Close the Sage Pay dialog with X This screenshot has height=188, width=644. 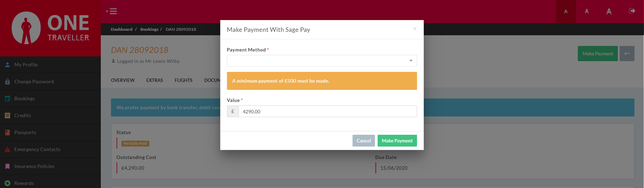pyautogui.click(x=414, y=29)
